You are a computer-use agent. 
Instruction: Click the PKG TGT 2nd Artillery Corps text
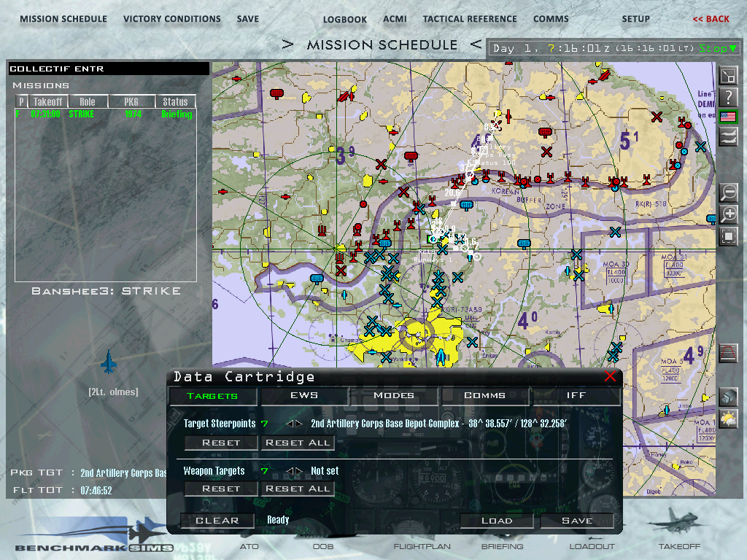[x=123, y=472]
